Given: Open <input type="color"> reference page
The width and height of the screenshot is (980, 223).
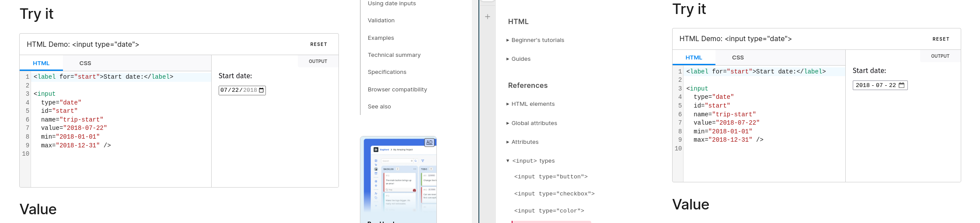Looking at the screenshot, I should (x=549, y=211).
